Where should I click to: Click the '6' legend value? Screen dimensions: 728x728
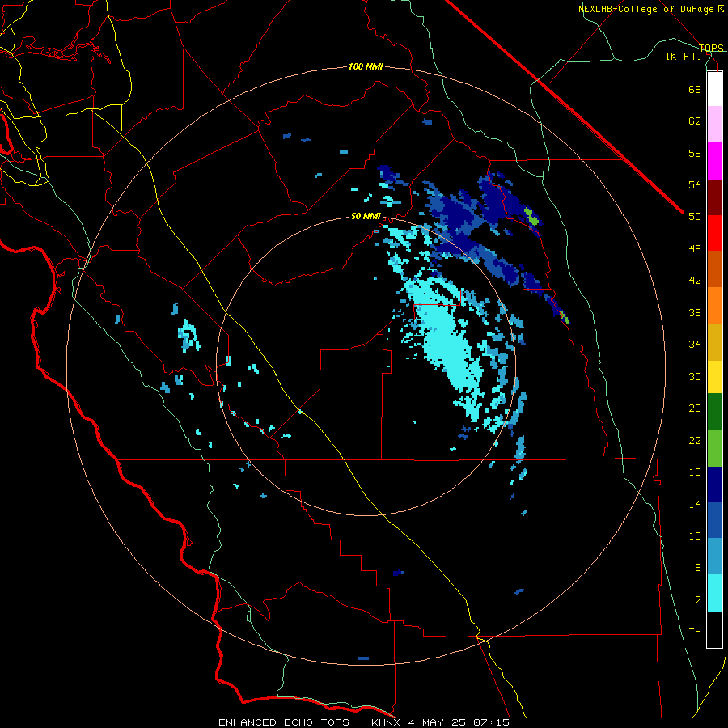tap(697, 568)
